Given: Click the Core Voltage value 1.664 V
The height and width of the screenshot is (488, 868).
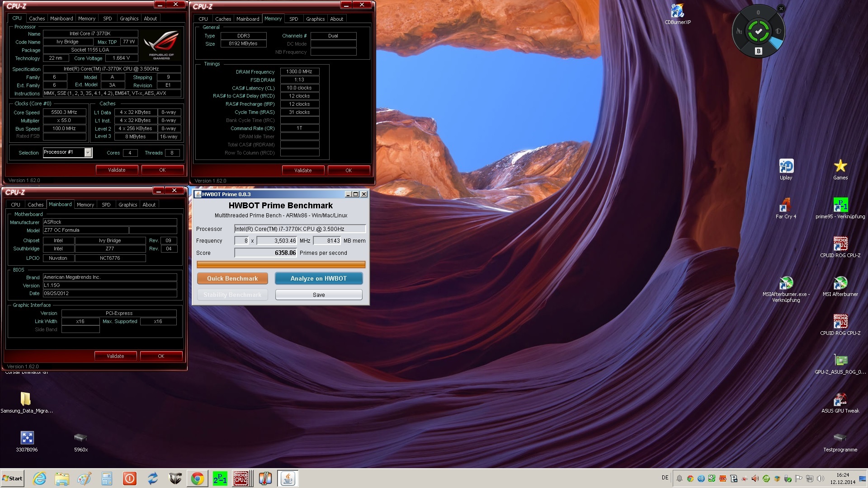Looking at the screenshot, I should 121,58.
